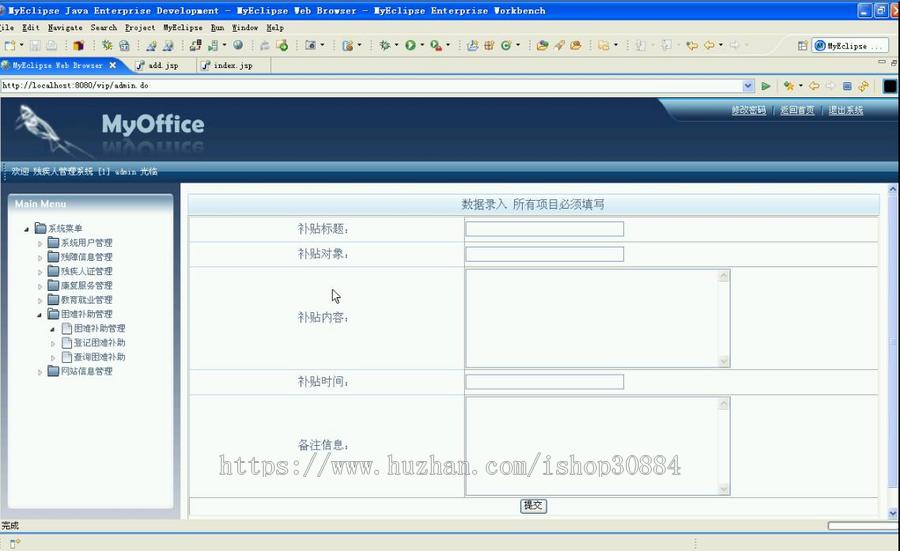
Task: Open the URL history dropdown arrow
Action: click(748, 86)
